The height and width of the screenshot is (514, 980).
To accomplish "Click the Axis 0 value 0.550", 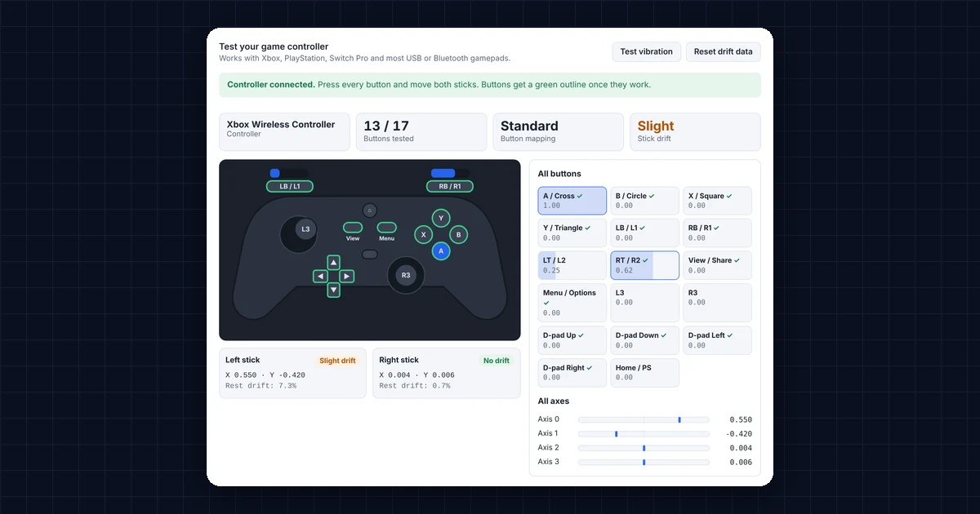I will coord(740,419).
